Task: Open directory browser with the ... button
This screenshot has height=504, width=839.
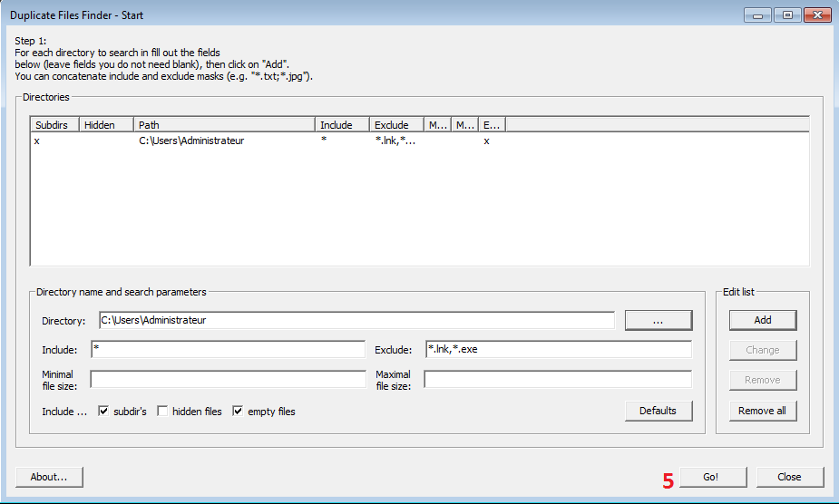Action: (658, 321)
